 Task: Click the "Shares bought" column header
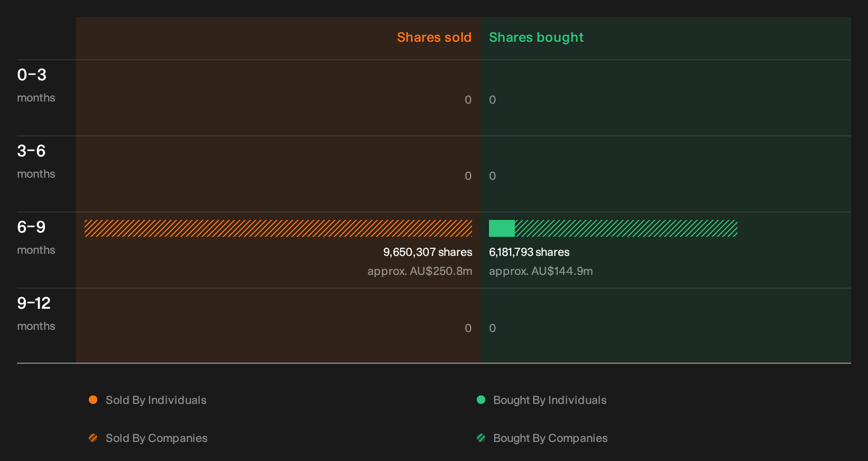click(536, 38)
